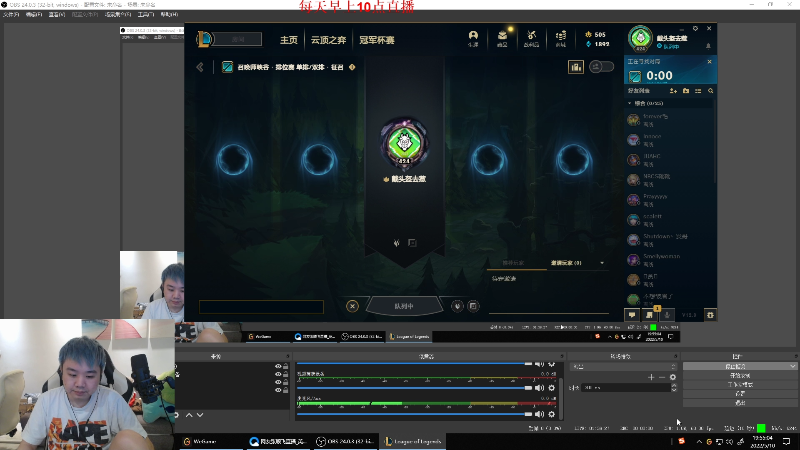Open the 冠军杯赛 tab
800x450 pixels.
point(377,40)
